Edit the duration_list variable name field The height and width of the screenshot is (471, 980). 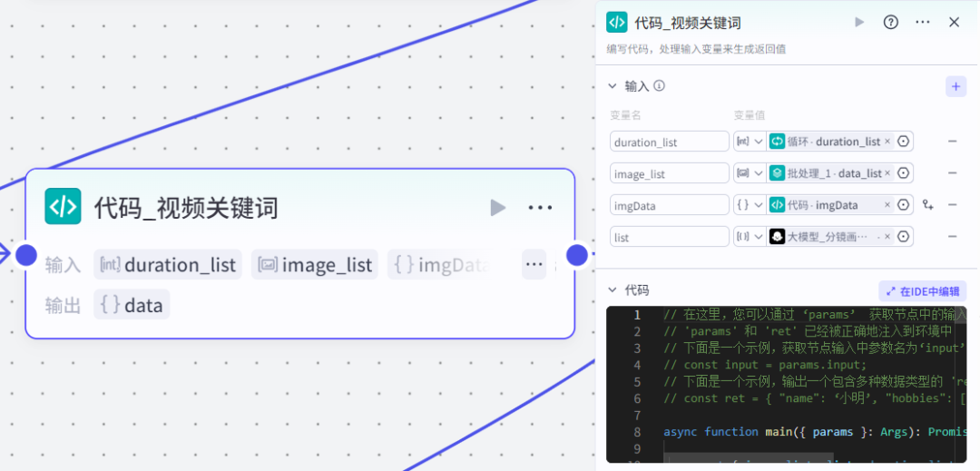tap(670, 142)
